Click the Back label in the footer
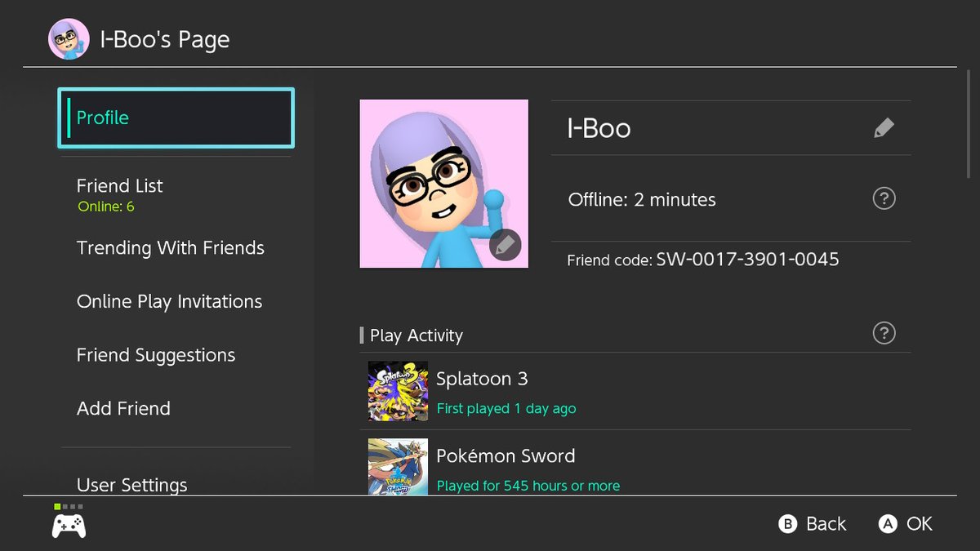 [x=826, y=524]
